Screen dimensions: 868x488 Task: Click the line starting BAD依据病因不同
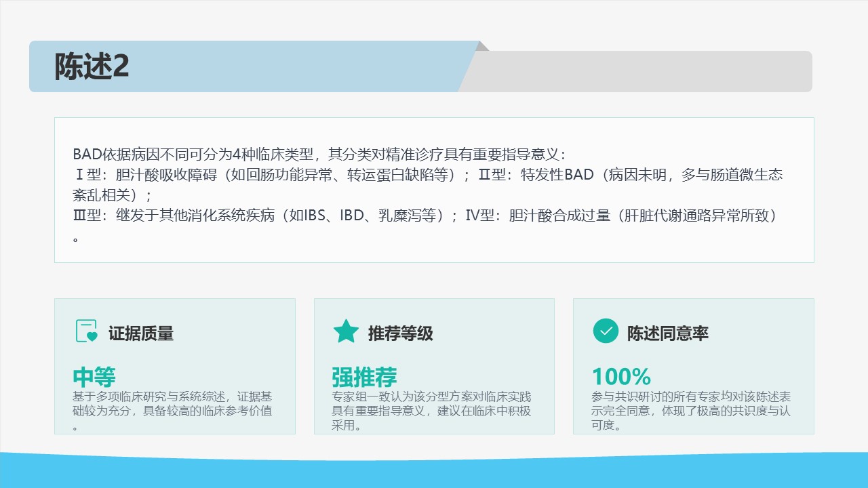(x=319, y=153)
